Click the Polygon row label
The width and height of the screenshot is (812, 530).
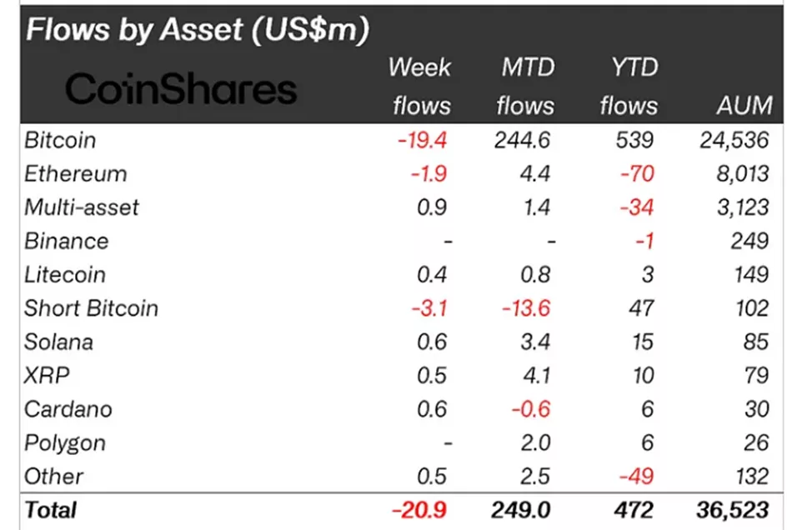[65, 442]
